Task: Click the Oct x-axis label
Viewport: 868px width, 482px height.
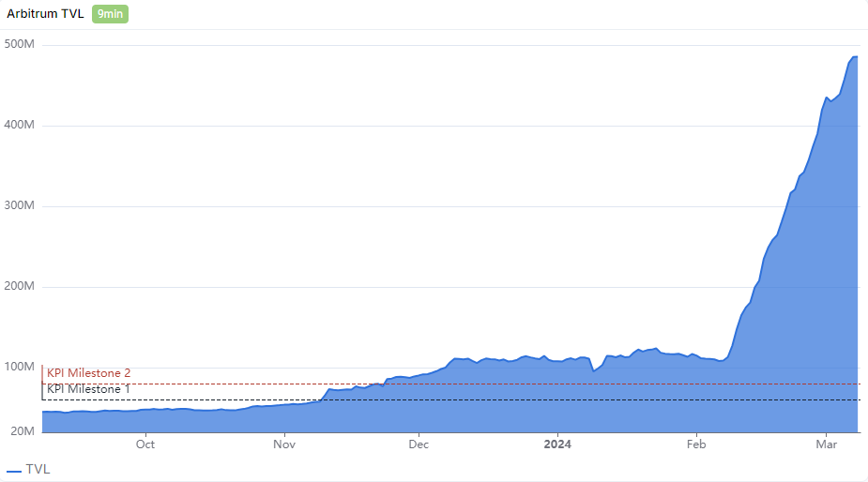Action: tap(145, 444)
